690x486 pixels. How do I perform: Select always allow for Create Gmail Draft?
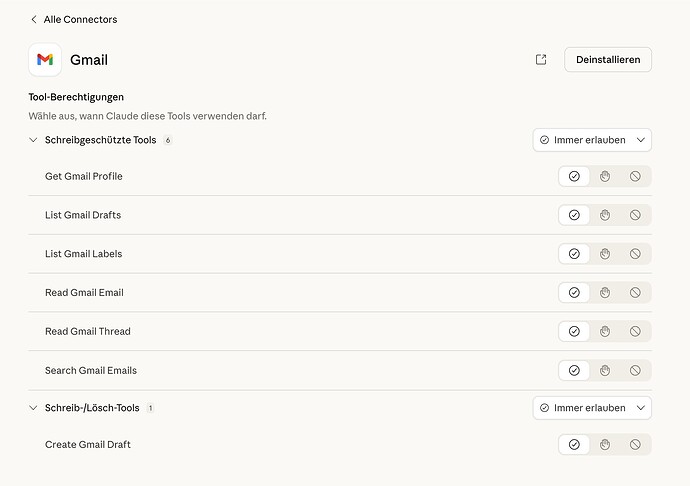[574, 445]
